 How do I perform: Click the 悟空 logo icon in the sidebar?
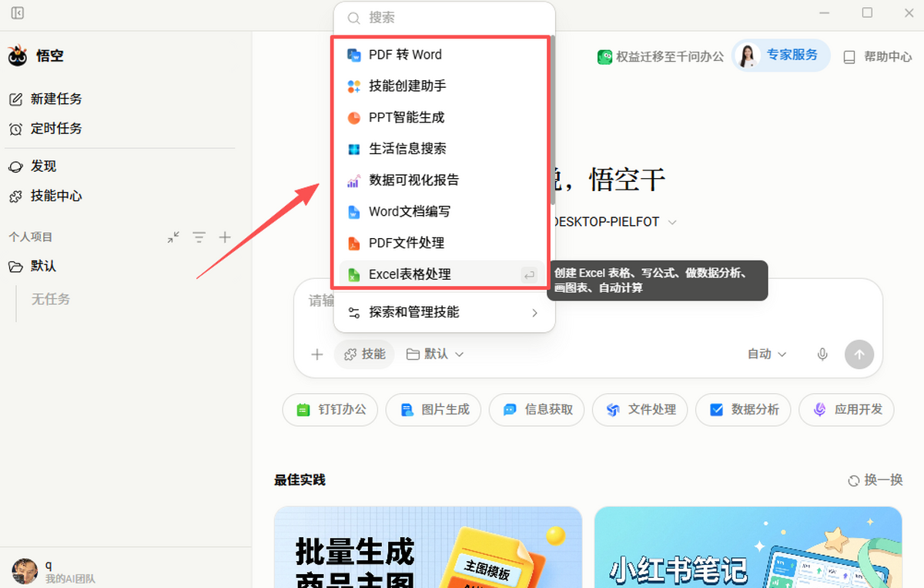[x=18, y=55]
